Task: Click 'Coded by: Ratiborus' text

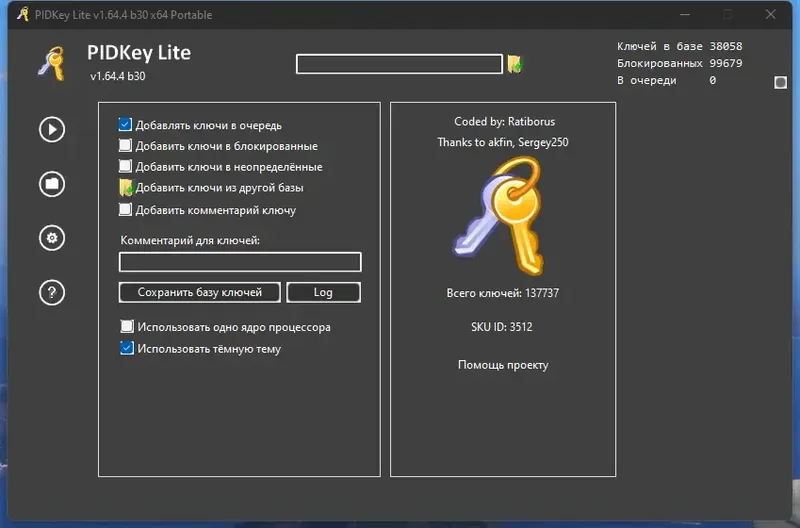Action: pyautogui.click(x=504, y=121)
